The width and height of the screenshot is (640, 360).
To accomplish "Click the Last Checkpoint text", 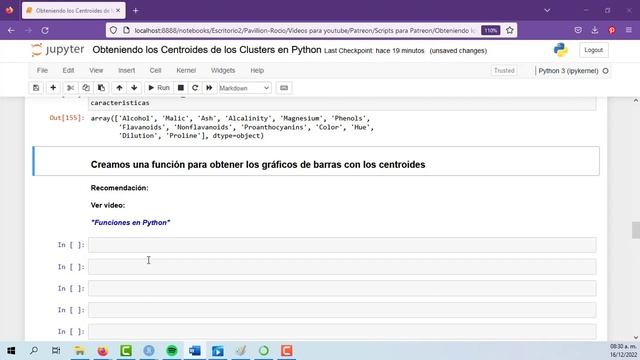I will (374, 51).
